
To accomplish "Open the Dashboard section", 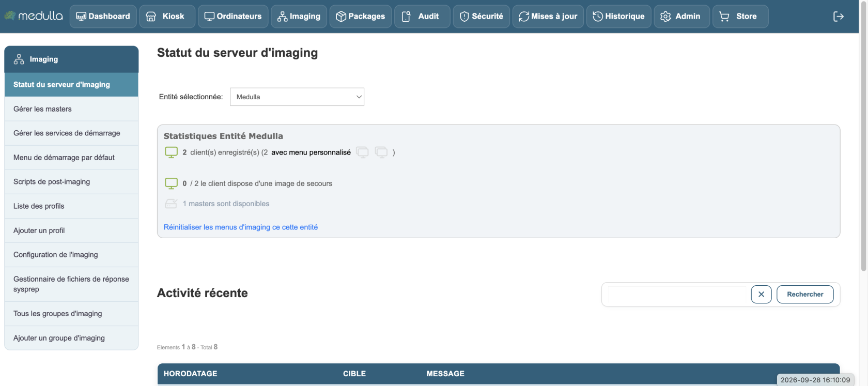I will [103, 17].
